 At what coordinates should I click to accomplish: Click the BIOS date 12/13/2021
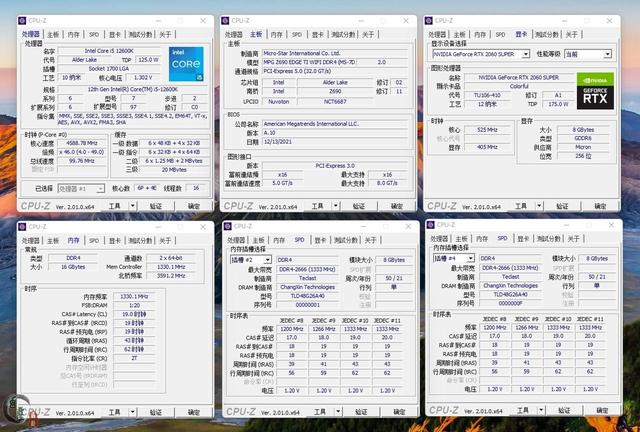coord(335,142)
